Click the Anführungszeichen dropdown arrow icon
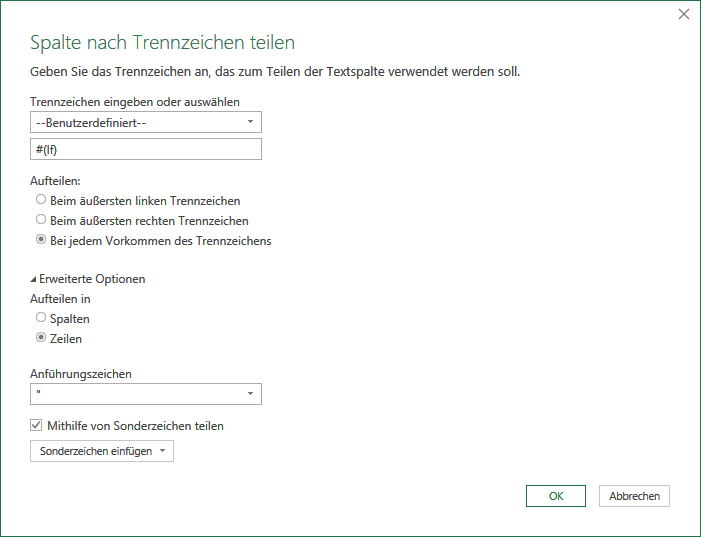 pyautogui.click(x=250, y=394)
